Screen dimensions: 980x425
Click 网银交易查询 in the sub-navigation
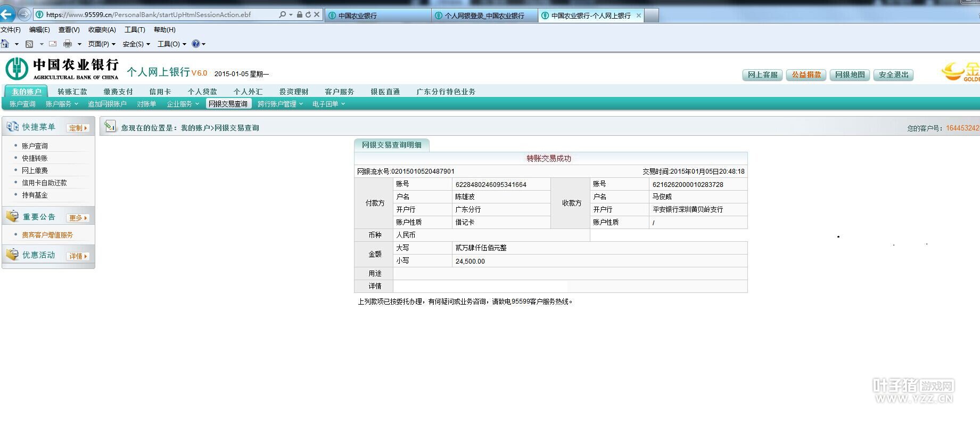tap(228, 104)
